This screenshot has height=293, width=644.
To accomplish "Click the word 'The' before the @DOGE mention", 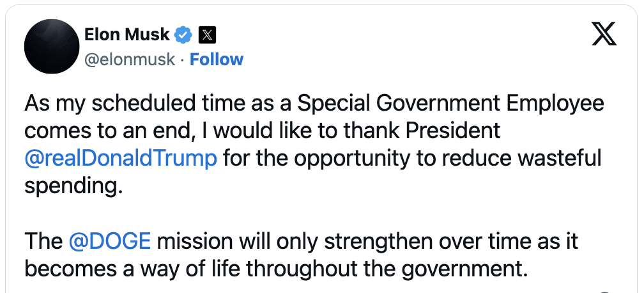I will click(x=43, y=241).
